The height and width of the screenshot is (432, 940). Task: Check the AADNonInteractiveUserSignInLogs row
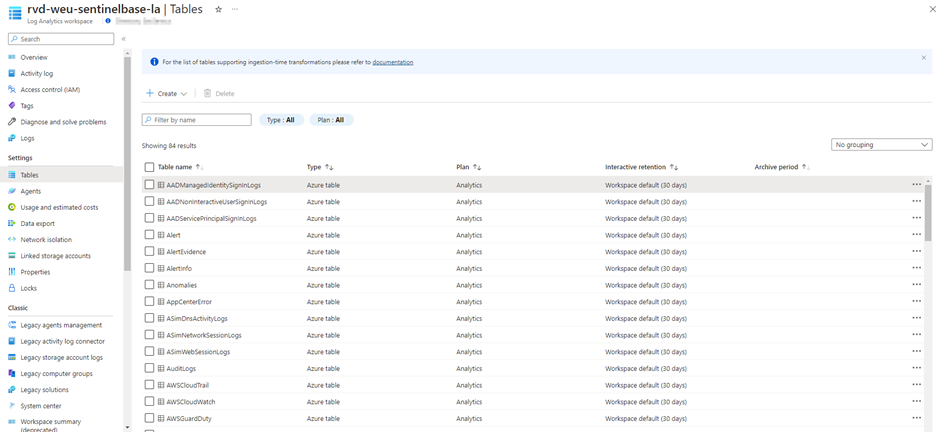[x=149, y=202]
